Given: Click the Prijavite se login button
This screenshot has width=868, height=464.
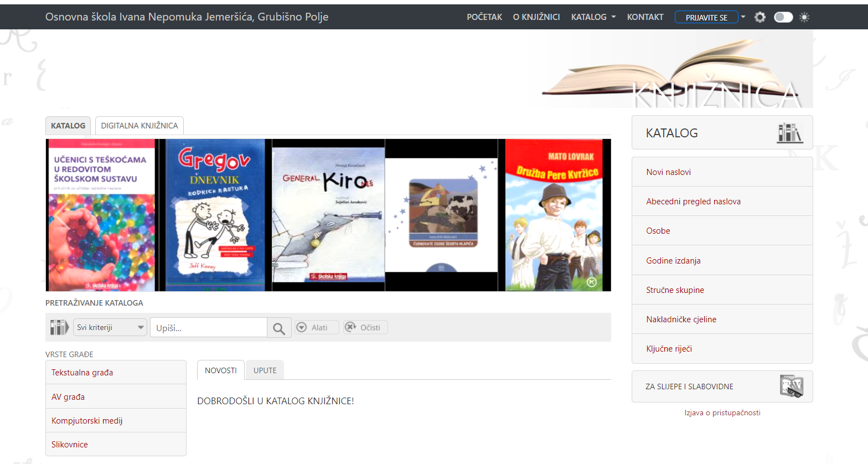Looking at the screenshot, I should [706, 17].
